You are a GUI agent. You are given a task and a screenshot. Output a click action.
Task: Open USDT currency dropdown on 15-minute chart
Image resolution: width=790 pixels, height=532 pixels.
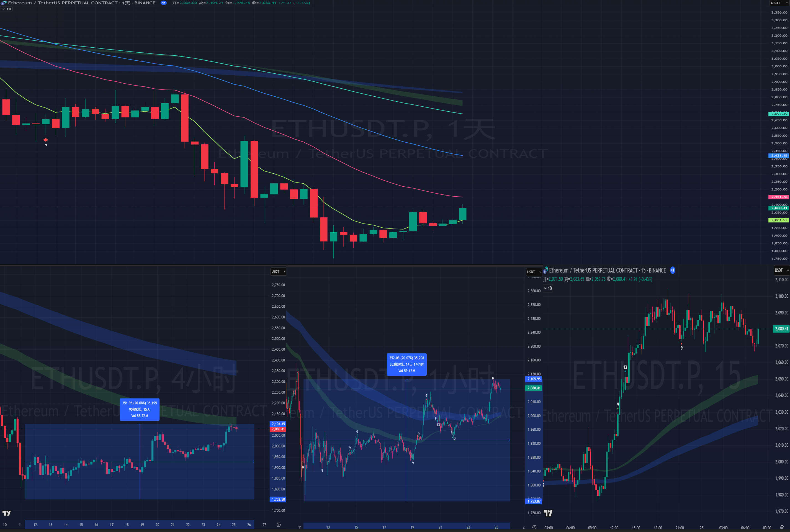point(781,270)
